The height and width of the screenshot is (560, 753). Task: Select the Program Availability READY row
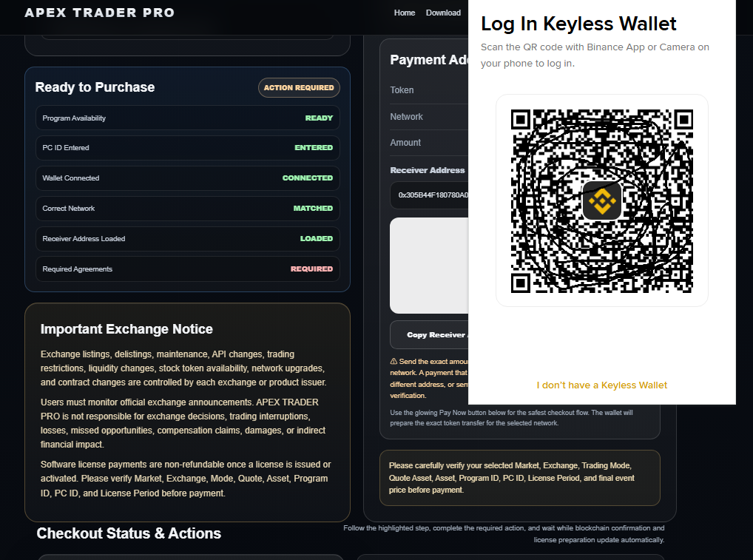188,118
